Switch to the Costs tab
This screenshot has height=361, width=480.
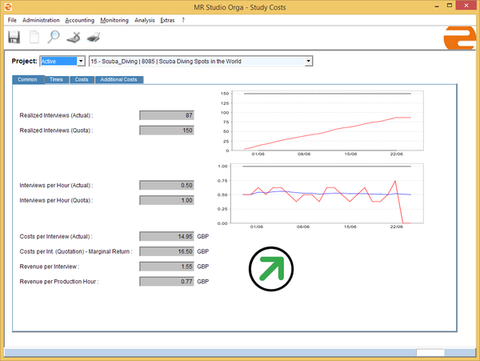[x=82, y=79]
